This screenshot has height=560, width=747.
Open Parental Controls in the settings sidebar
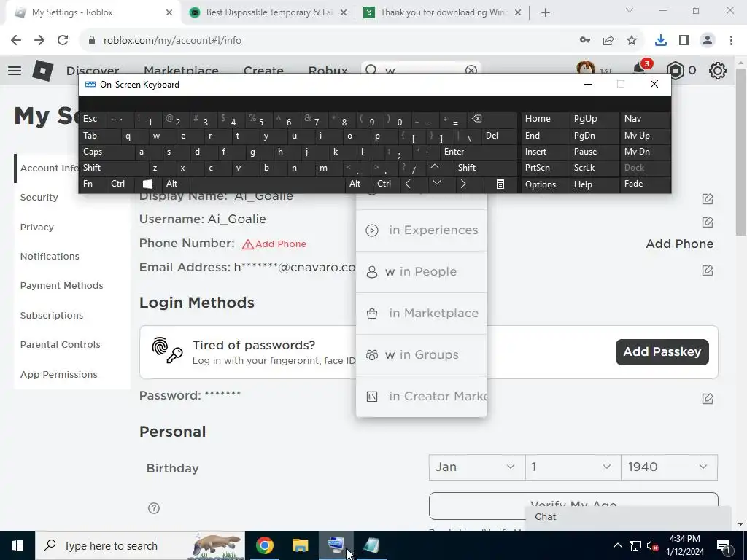pos(60,345)
